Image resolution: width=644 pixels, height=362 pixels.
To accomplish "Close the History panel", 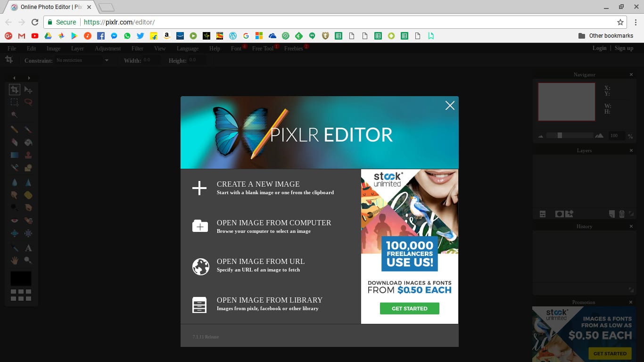I will point(631,226).
